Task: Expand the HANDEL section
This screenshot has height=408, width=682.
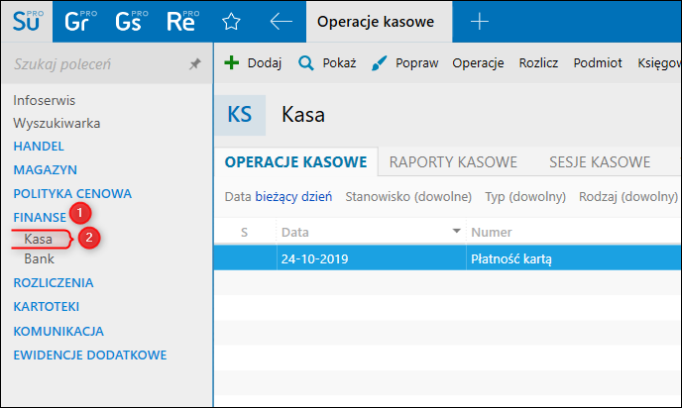Action: coord(39,146)
